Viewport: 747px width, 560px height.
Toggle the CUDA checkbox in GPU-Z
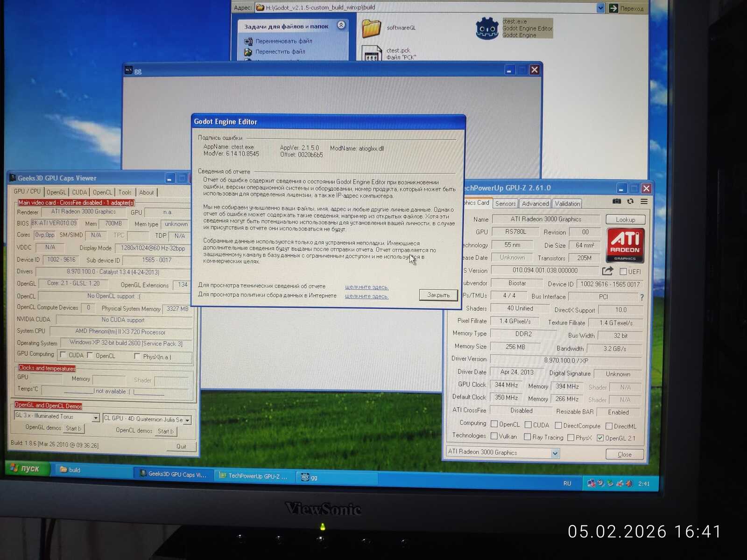tap(528, 425)
